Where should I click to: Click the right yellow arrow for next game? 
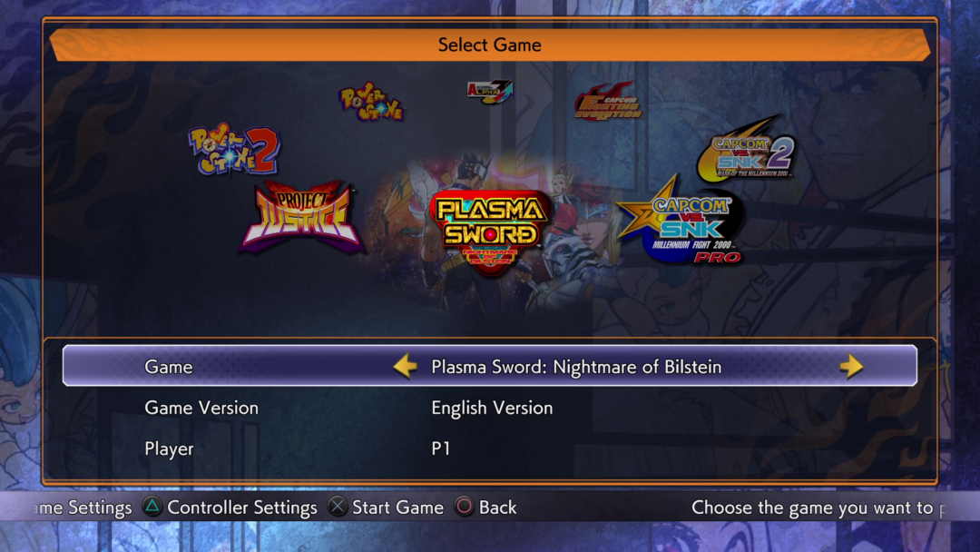pos(851,366)
